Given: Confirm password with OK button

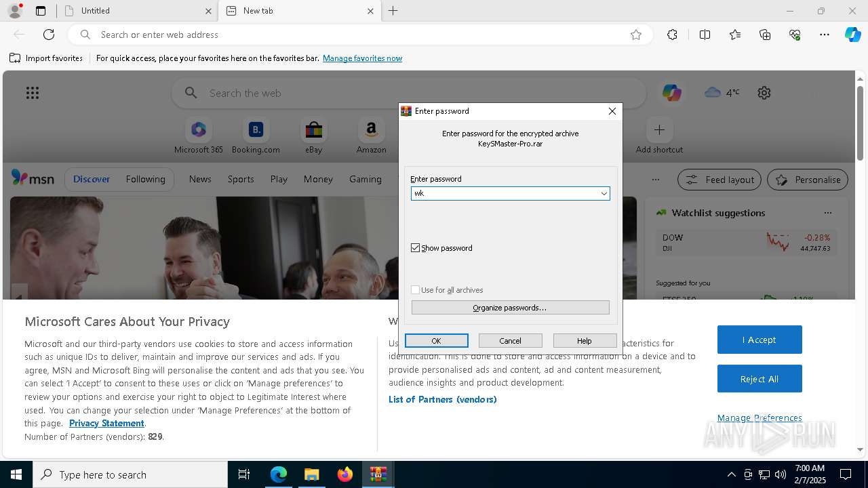Looking at the screenshot, I should [437, 341].
